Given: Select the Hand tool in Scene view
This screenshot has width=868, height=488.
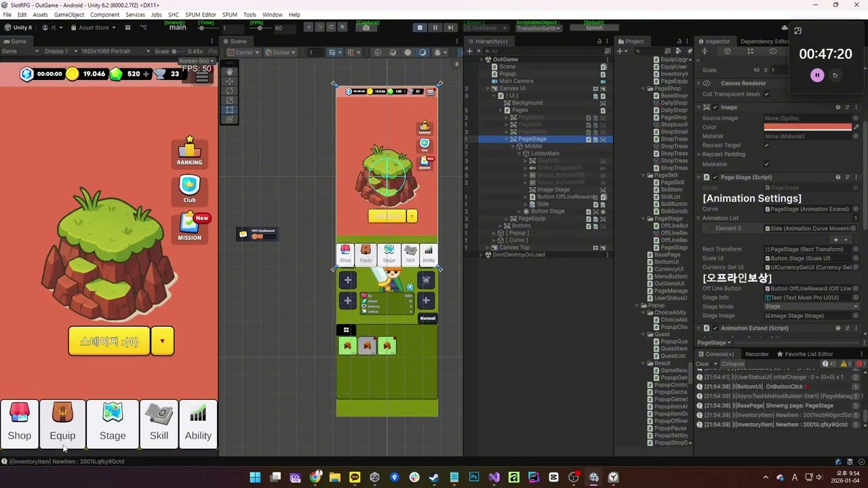Looking at the screenshot, I should (x=230, y=71).
